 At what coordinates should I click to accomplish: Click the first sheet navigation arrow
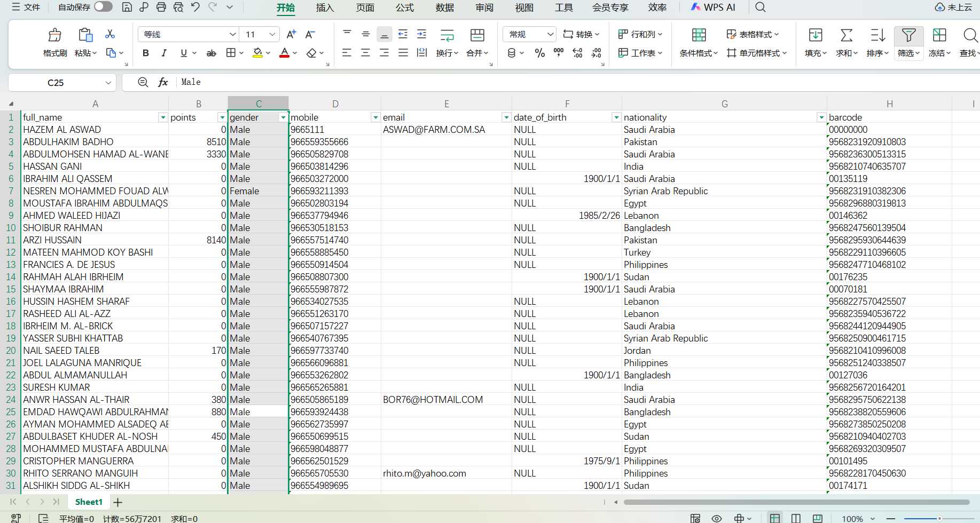[13, 502]
